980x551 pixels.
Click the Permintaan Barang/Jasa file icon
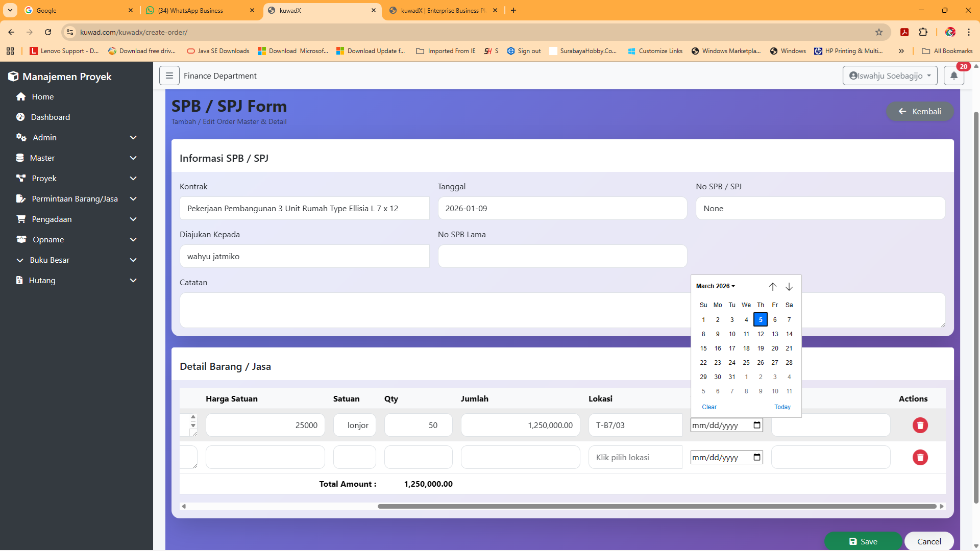[21, 199]
